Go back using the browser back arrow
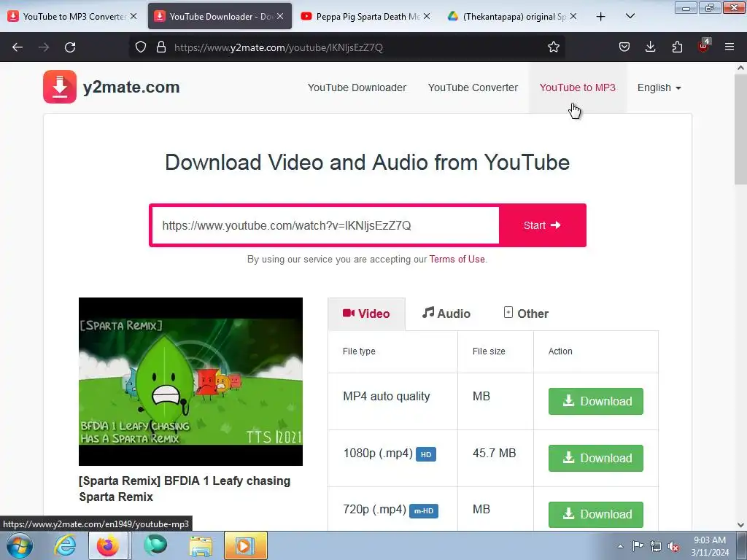The width and height of the screenshot is (747, 560). (x=18, y=47)
